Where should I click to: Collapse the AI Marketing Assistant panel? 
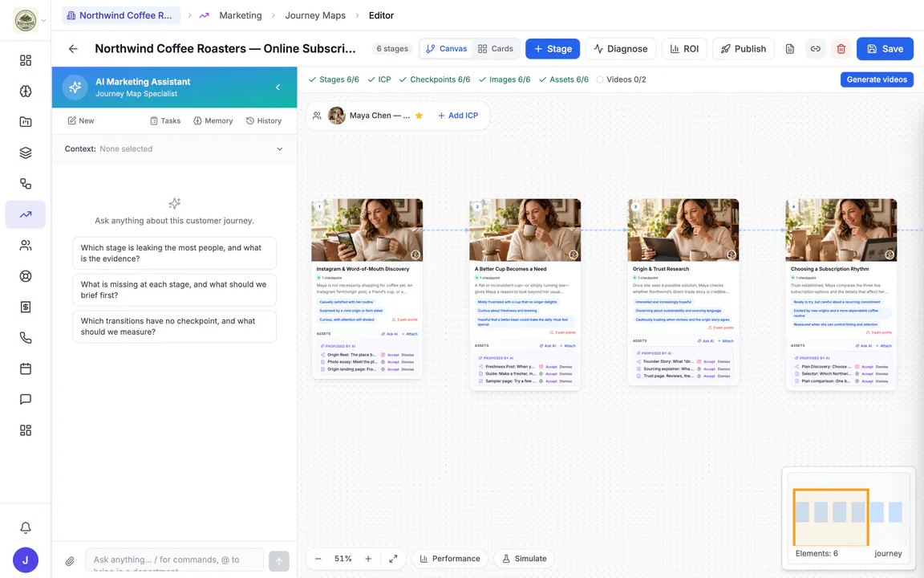click(x=278, y=88)
